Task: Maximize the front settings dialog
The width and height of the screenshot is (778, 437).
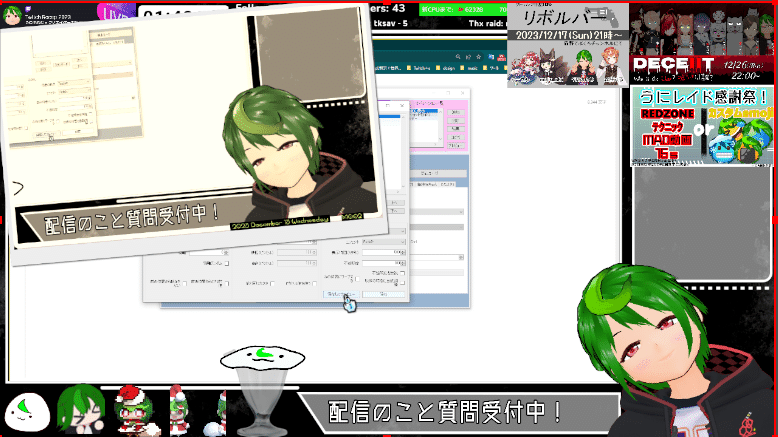Action: tap(388, 105)
